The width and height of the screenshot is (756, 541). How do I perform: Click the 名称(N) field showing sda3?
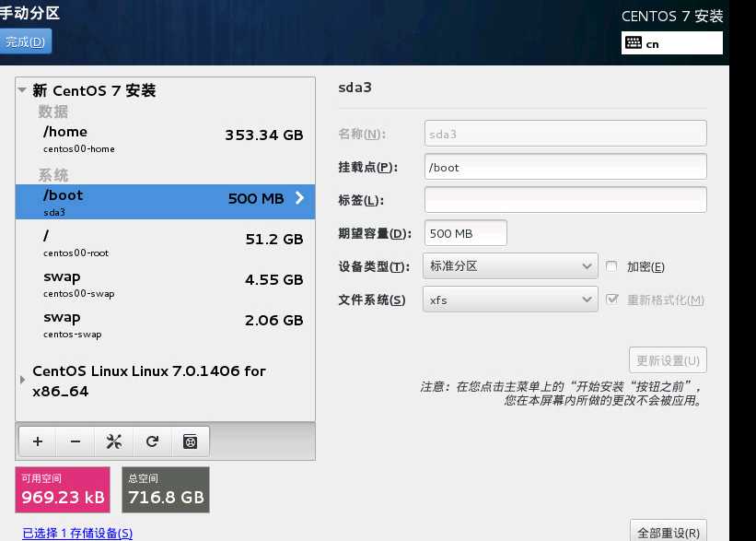click(x=565, y=134)
